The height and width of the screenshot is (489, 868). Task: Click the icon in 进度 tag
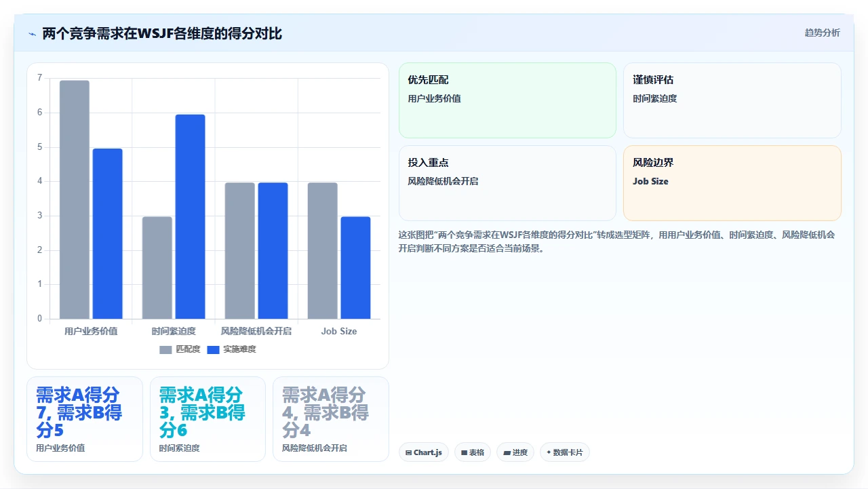[507, 452]
